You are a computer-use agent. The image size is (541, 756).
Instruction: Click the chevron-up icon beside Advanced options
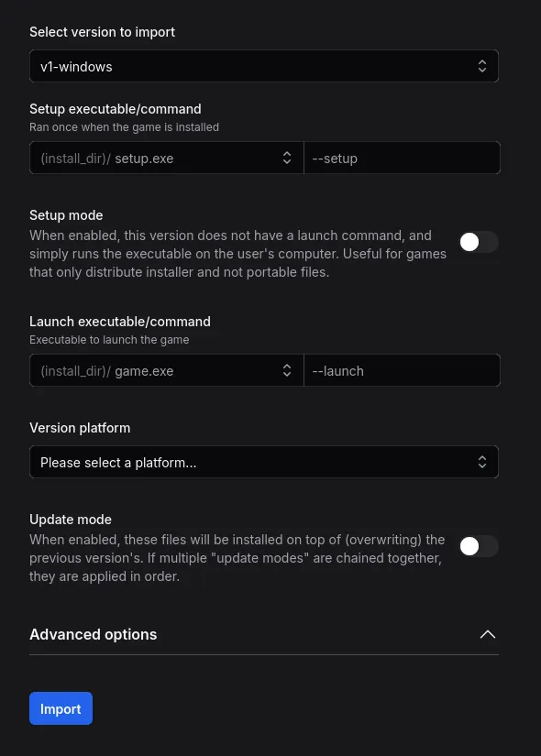(x=488, y=634)
